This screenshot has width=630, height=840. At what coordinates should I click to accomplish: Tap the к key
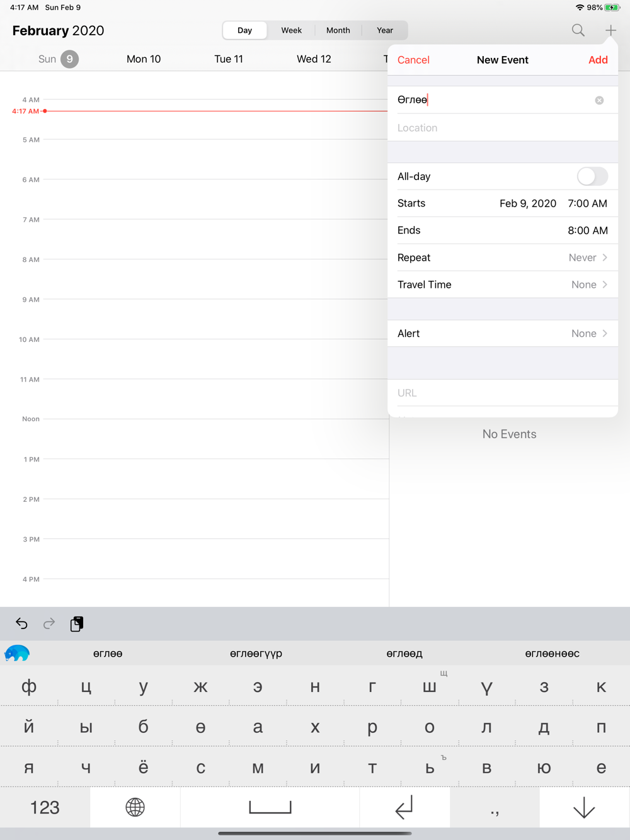[x=602, y=686]
